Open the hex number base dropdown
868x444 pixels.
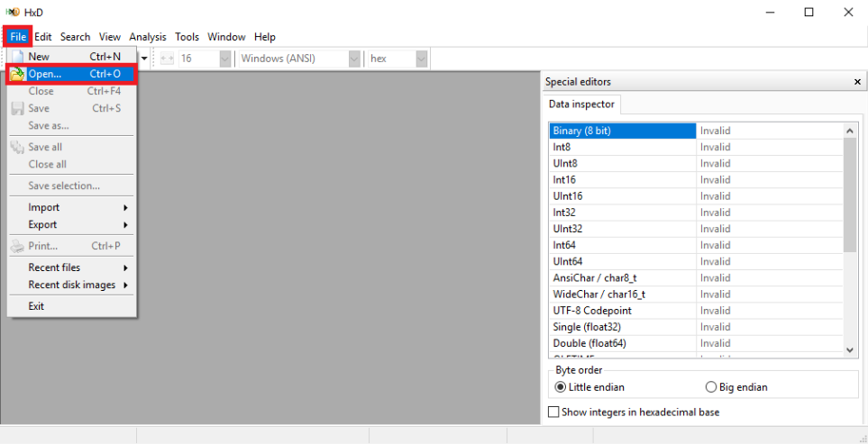pos(421,59)
